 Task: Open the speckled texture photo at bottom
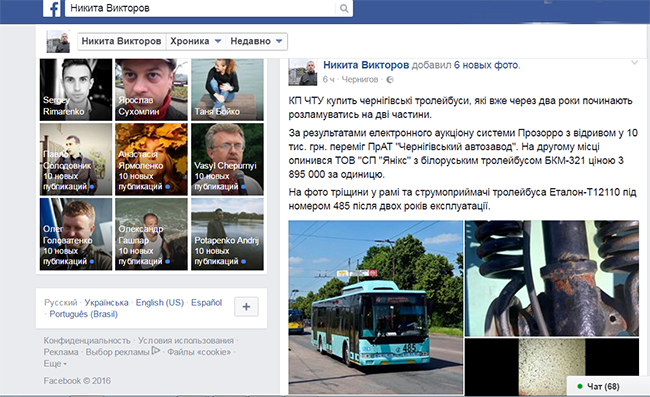[552, 367]
